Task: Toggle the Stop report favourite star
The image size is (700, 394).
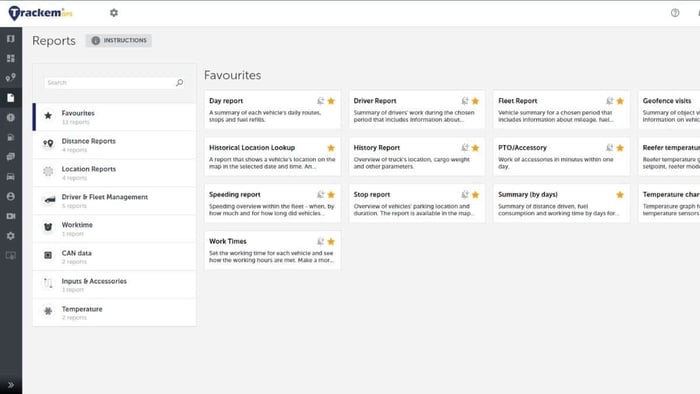Action: pyautogui.click(x=475, y=195)
